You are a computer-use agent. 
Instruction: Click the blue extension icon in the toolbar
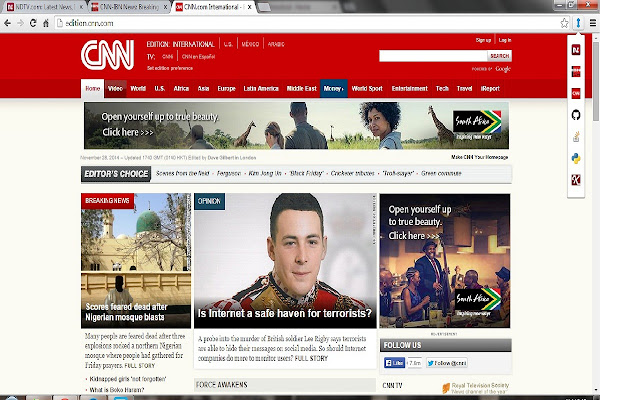(x=578, y=23)
